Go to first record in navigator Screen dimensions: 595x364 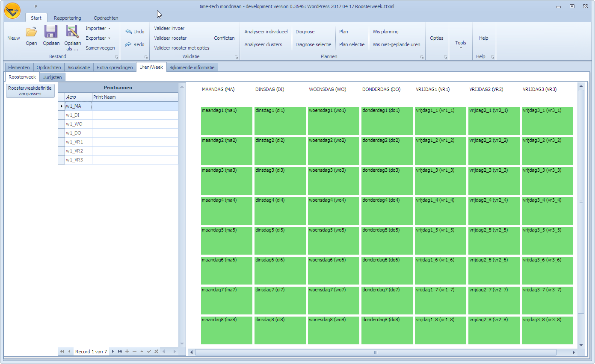tap(62, 352)
